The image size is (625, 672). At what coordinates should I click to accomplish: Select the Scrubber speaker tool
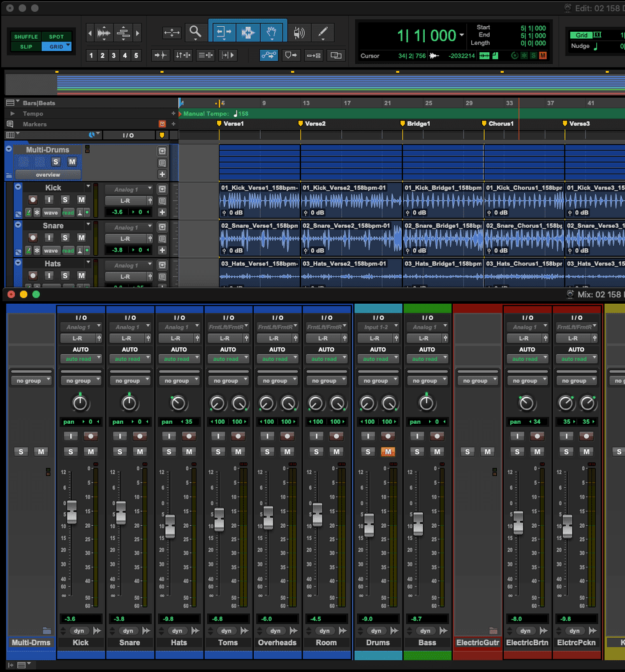298,33
